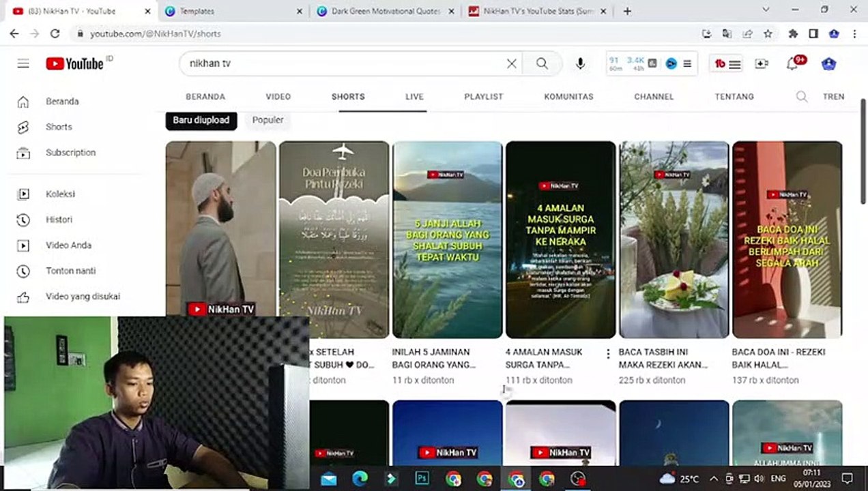Open the BACA TASBIH INI MAKA REZEKI title

click(663, 358)
